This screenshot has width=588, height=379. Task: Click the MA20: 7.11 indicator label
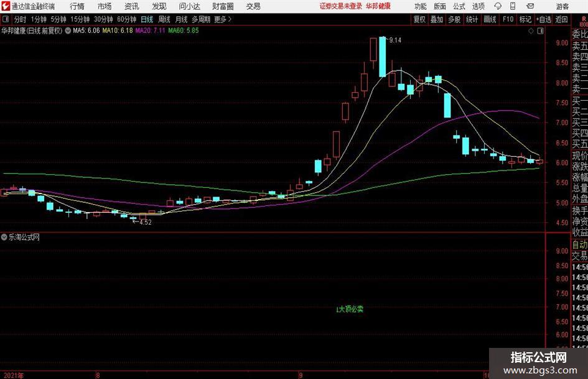coord(150,30)
